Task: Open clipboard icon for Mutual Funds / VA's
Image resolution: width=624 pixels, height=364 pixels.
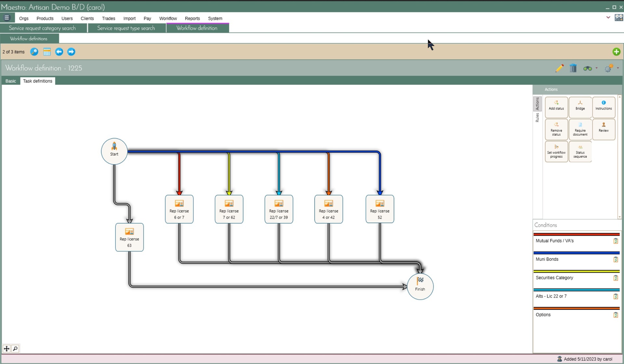Action: pyautogui.click(x=615, y=241)
